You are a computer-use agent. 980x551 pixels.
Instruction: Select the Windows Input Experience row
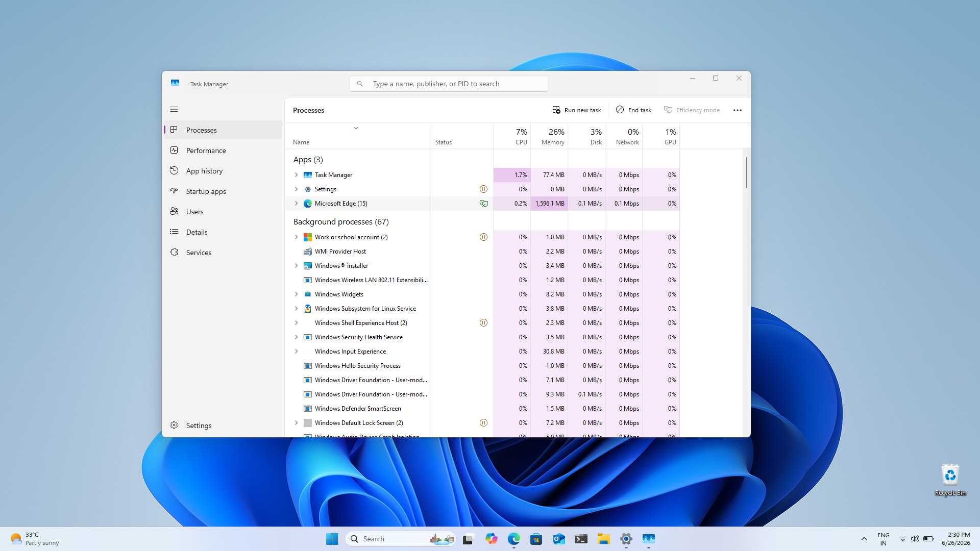point(482,352)
